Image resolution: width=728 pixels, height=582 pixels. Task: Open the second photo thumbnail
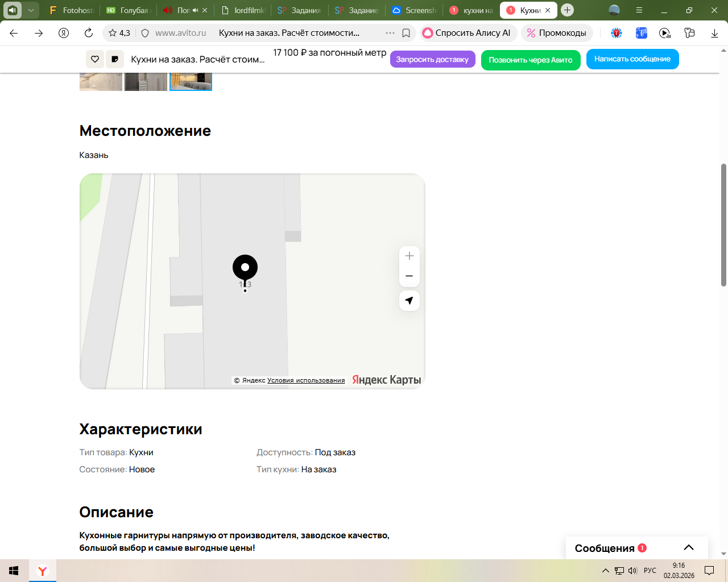pyautogui.click(x=146, y=81)
